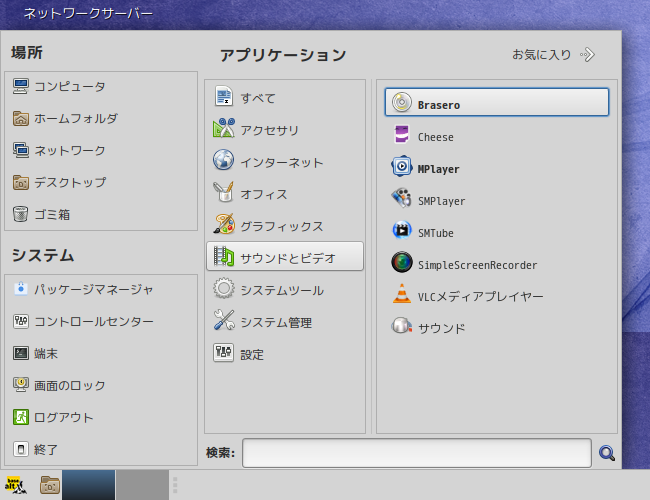
Task: Select the グラフィックス palette icon
Action: point(224,223)
